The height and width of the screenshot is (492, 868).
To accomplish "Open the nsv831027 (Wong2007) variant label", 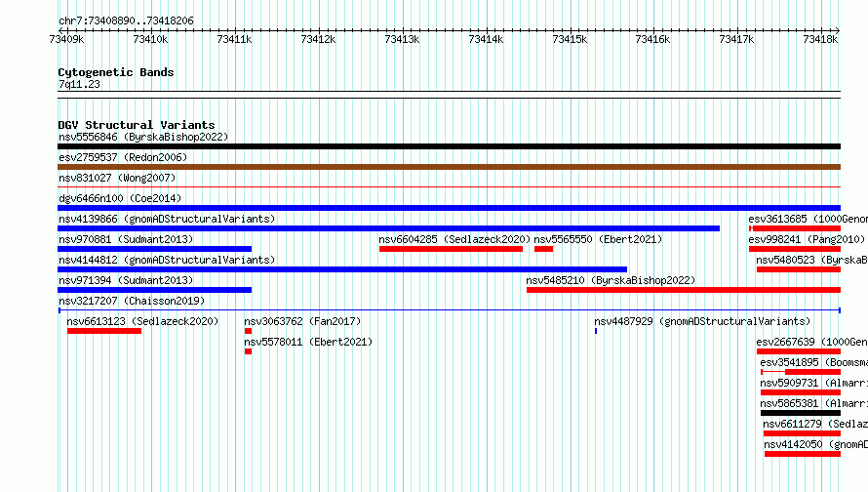I will coord(117,178).
